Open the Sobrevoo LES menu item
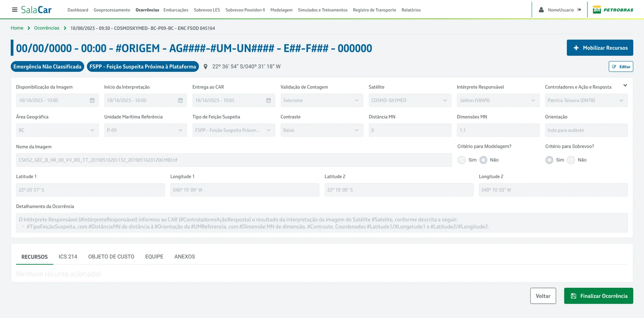The image size is (644, 318). pos(207,10)
